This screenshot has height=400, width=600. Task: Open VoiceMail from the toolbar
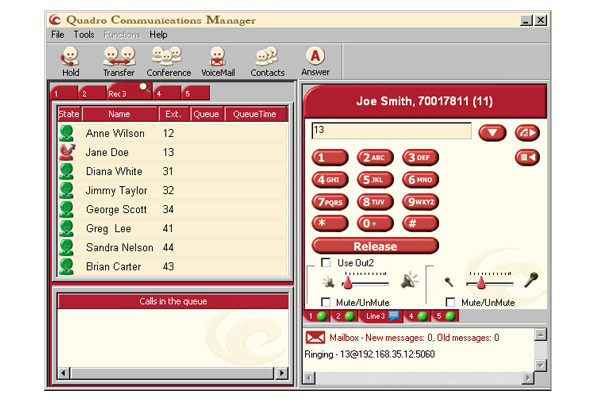tap(218, 61)
